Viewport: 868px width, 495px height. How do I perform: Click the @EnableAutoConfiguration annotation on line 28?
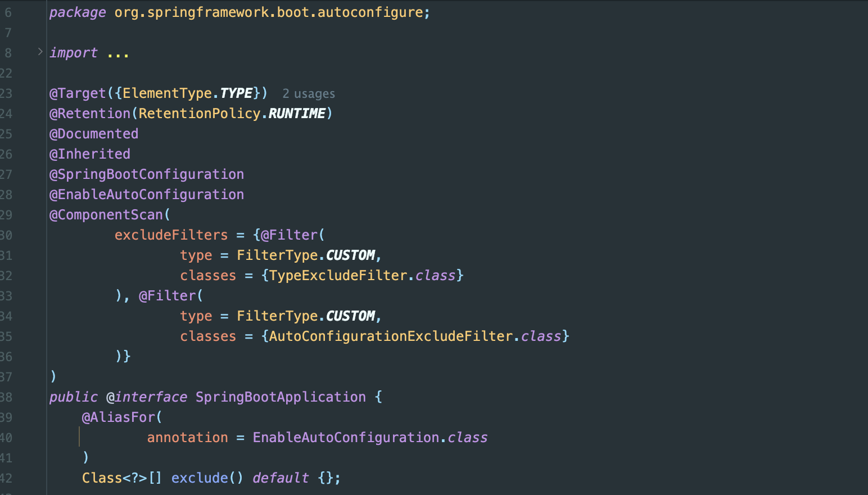pos(147,195)
